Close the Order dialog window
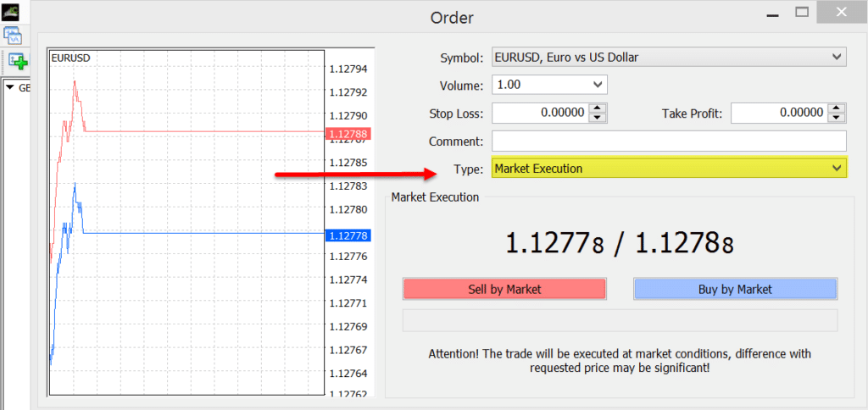The width and height of the screenshot is (868, 410). (839, 14)
